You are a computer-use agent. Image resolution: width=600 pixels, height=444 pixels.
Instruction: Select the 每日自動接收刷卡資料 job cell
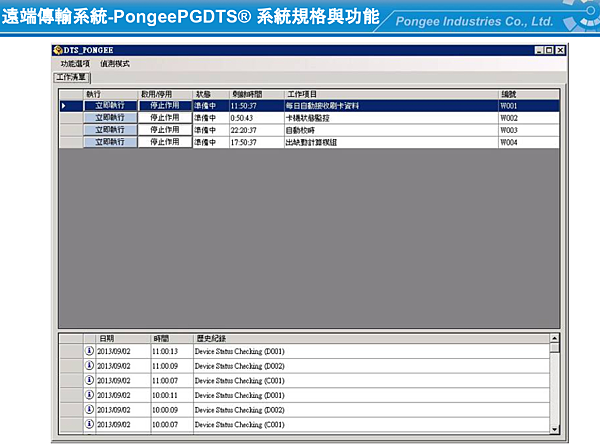(x=391, y=106)
